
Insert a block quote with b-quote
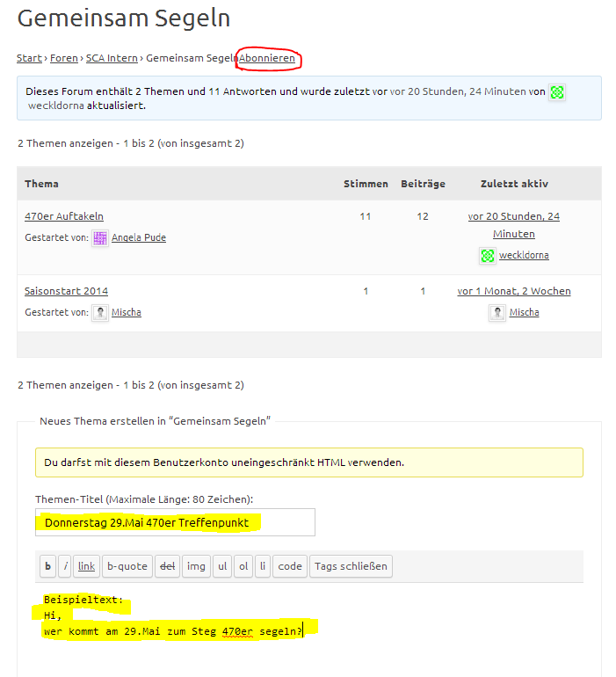pos(127,566)
